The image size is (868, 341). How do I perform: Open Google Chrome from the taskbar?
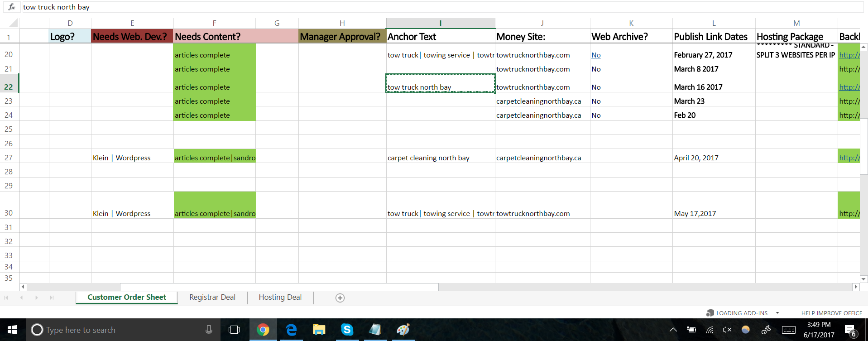click(263, 330)
